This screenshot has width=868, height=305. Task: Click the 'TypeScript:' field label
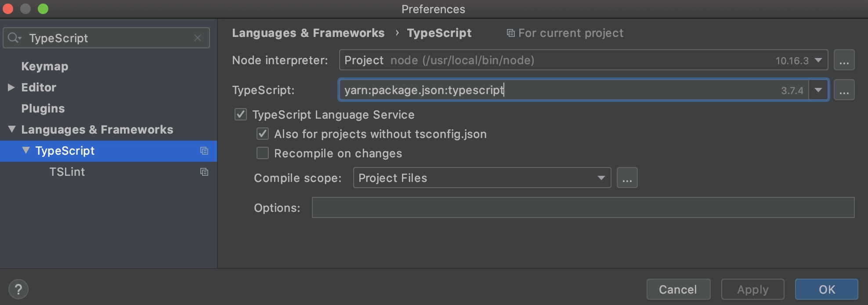(x=263, y=90)
